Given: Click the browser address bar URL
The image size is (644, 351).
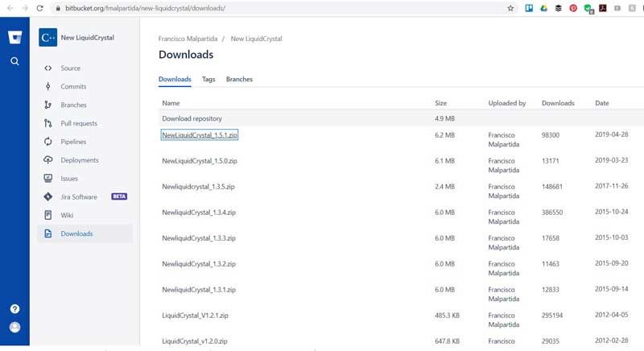Looking at the screenshot, I should coord(145,8).
